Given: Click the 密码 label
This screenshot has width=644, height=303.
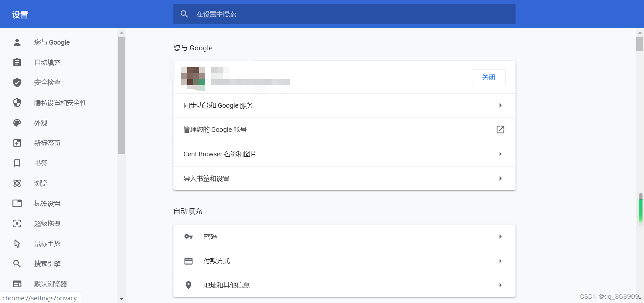Looking at the screenshot, I should [x=210, y=237].
